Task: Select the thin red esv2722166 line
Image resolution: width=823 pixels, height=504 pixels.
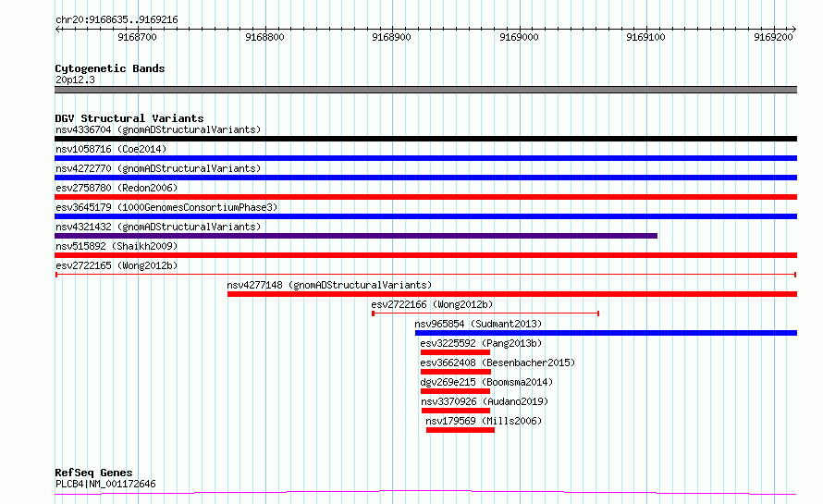Action: [x=485, y=313]
